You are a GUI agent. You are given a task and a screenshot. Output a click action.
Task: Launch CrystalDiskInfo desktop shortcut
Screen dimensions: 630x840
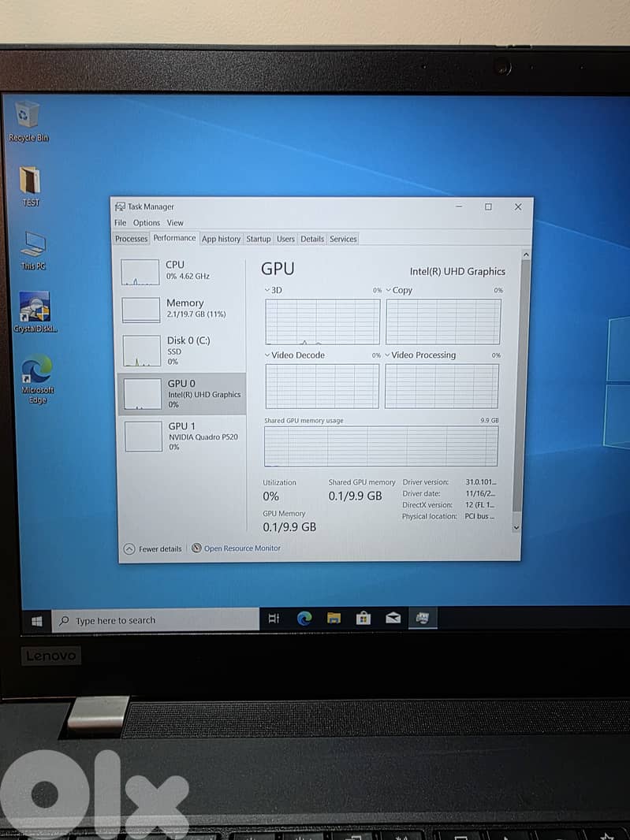click(x=35, y=312)
